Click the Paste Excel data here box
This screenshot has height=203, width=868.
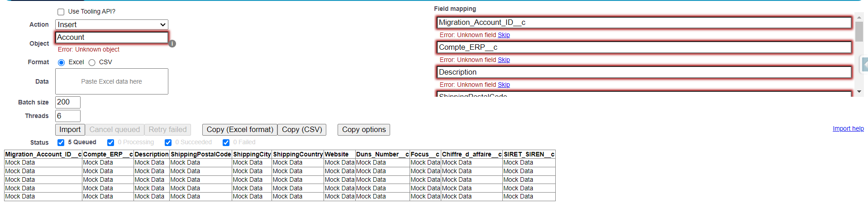112,81
